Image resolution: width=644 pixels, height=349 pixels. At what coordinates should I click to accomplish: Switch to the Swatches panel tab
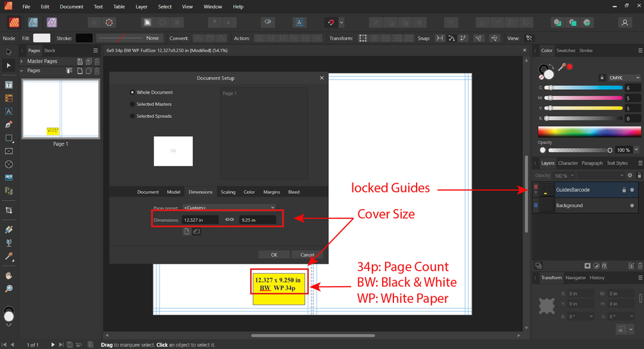click(x=566, y=51)
